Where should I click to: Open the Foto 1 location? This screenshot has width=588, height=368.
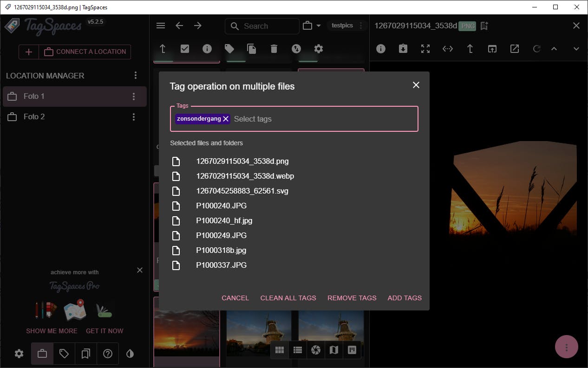pyautogui.click(x=34, y=96)
